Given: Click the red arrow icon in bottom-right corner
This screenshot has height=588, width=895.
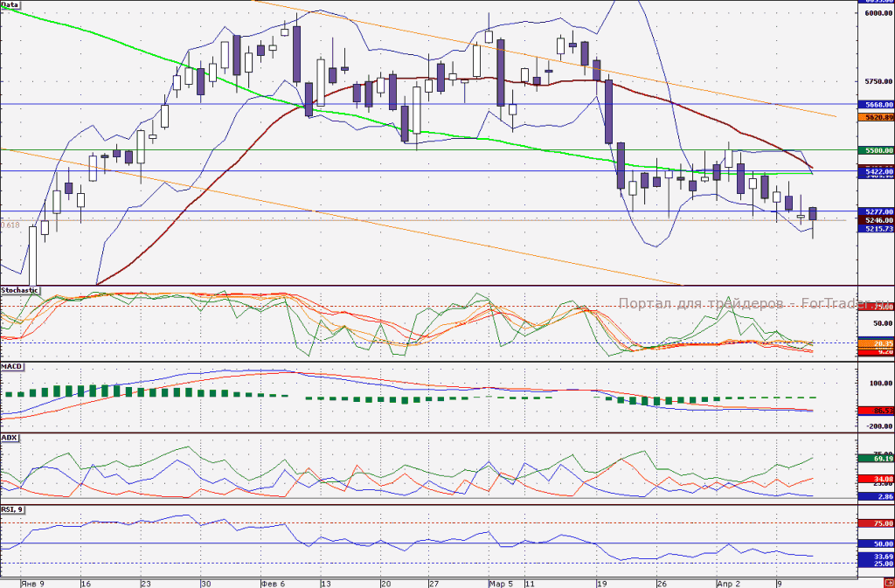Looking at the screenshot, I should coord(888,583).
